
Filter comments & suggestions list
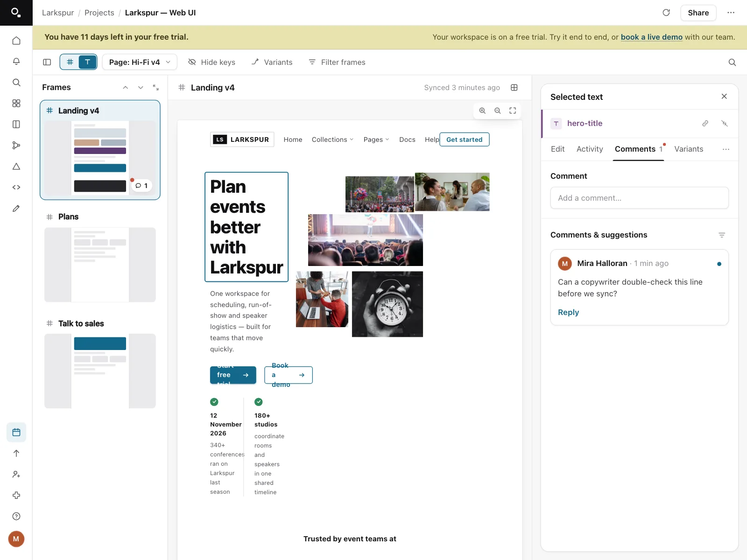coord(722,235)
